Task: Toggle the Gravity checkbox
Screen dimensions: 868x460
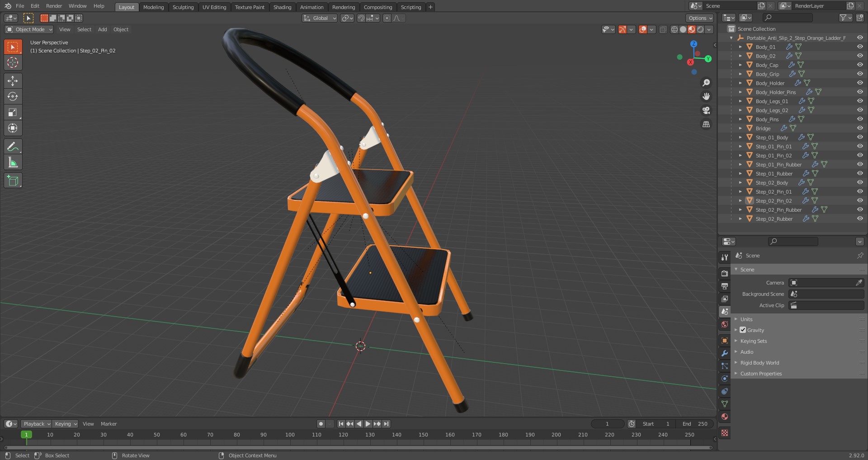Action: (x=743, y=330)
